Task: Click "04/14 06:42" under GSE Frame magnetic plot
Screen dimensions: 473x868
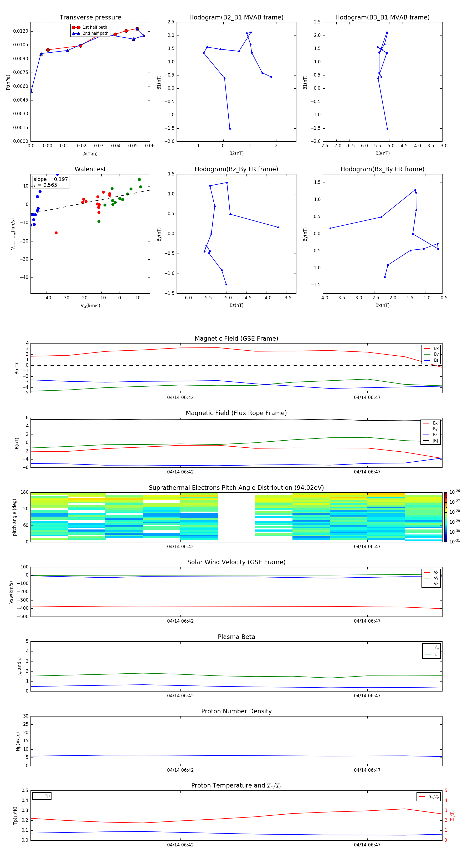Action: coord(181,398)
